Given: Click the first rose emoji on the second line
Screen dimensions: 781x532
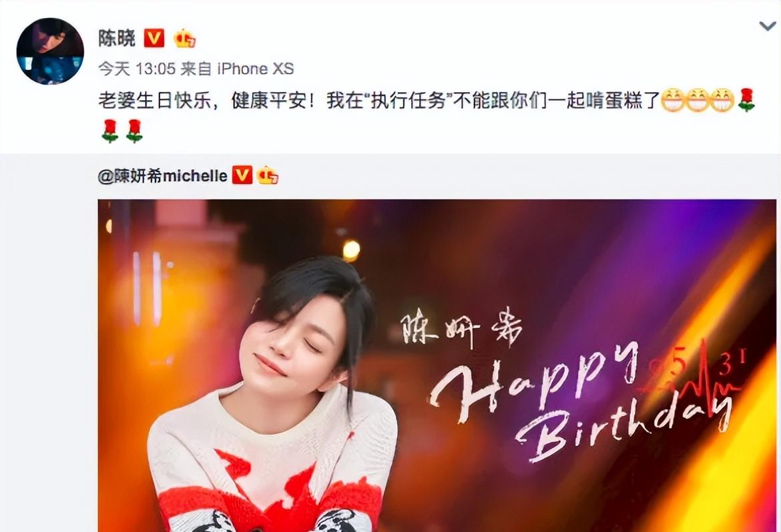Looking at the screenshot, I should point(110,131).
